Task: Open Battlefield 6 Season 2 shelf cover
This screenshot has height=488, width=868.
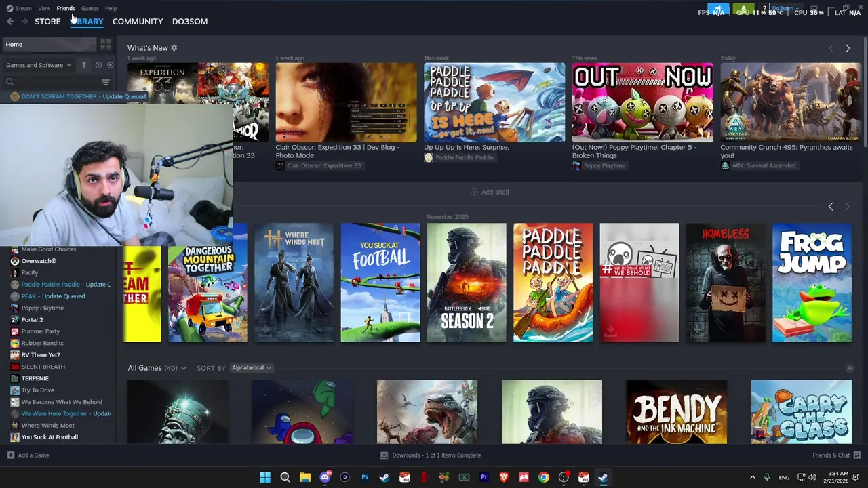Action: coord(467,283)
